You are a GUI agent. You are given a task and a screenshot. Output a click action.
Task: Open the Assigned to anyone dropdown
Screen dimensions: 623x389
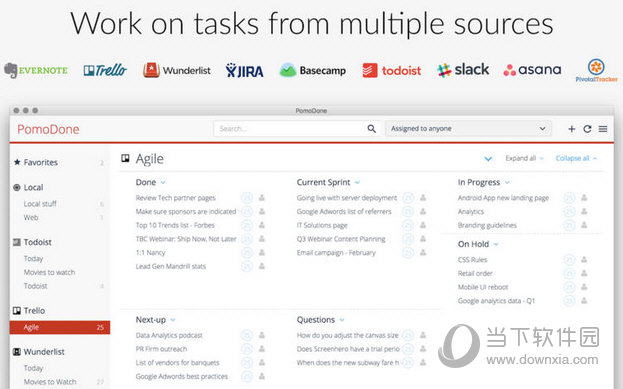[468, 129]
